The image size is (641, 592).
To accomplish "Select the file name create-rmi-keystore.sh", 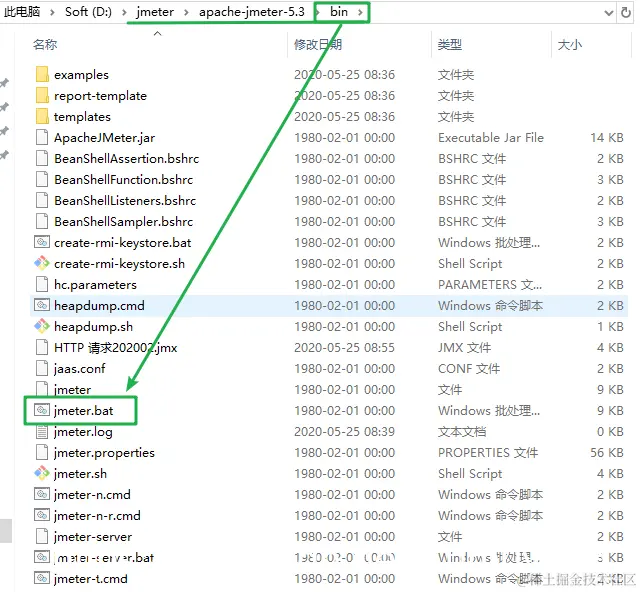I will (119, 264).
